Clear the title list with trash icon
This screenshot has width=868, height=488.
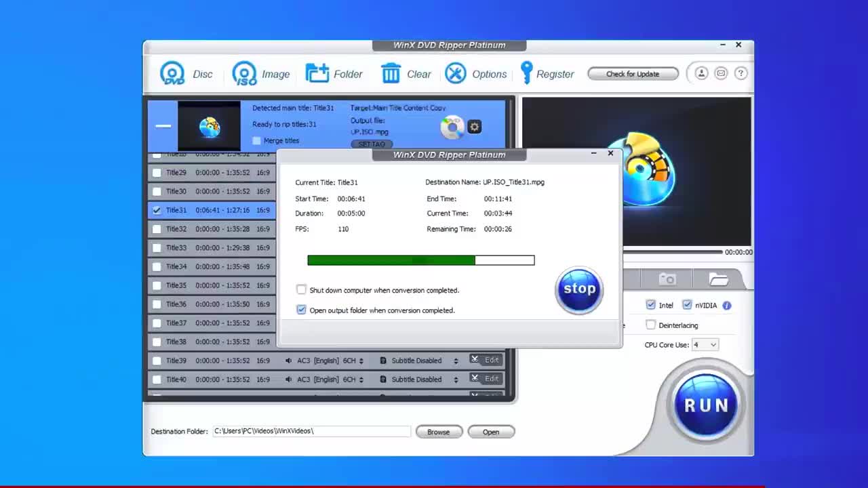pos(391,73)
